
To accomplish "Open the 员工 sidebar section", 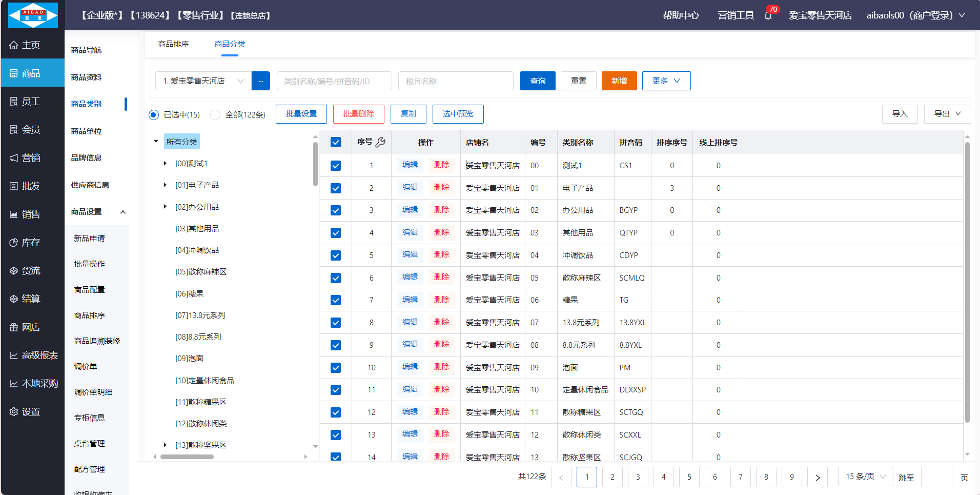I will pos(32,102).
